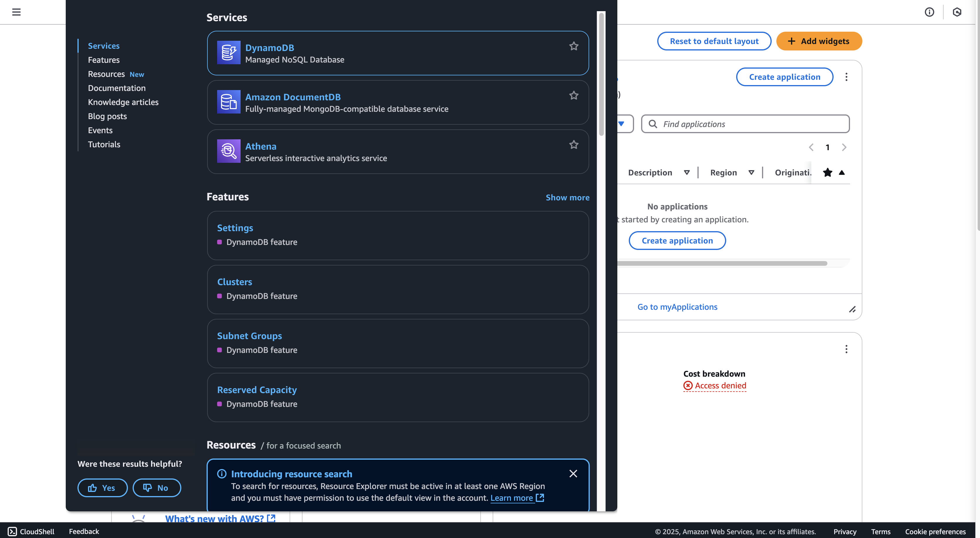980x538 pixels.
Task: Select Blog posts filter
Action: pos(107,116)
